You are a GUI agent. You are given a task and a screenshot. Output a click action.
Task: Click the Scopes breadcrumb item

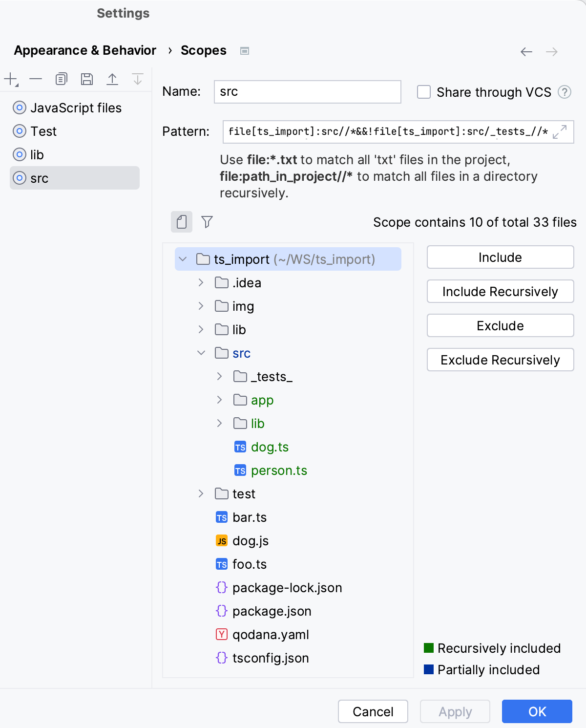click(x=203, y=50)
